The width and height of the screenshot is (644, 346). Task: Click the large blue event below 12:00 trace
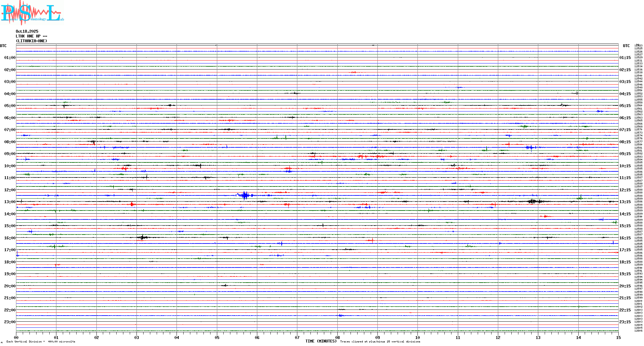pyautogui.click(x=245, y=195)
